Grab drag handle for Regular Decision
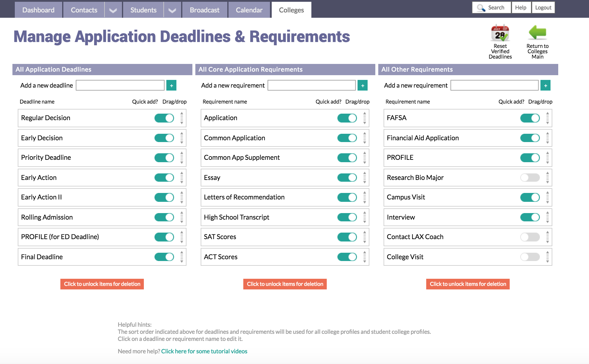 (x=182, y=118)
